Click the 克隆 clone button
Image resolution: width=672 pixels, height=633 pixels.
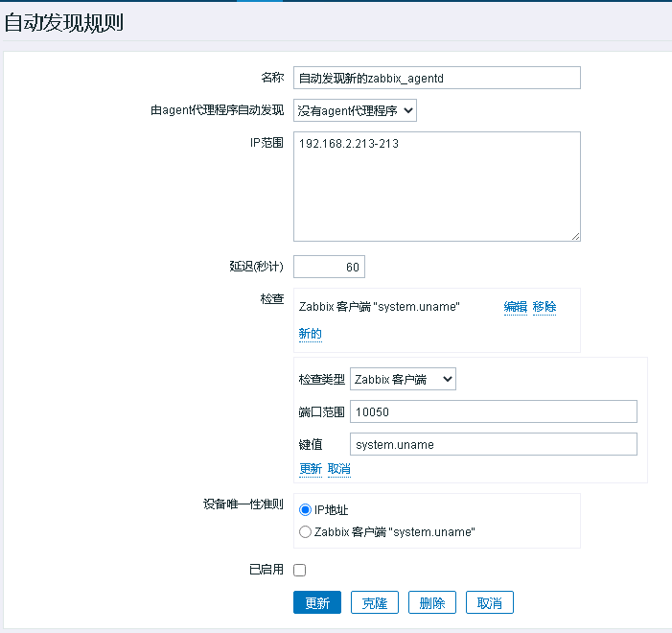click(x=375, y=602)
